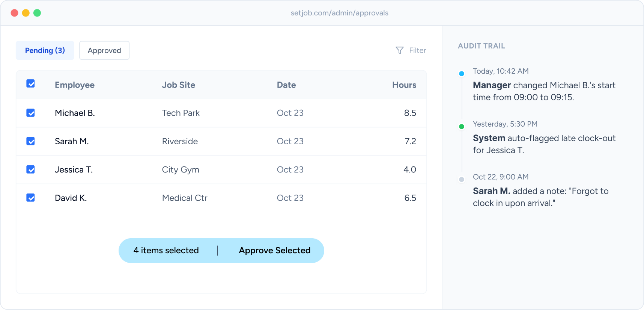The height and width of the screenshot is (310, 644).
Task: Deselect David K.'s checkbox
Action: tap(31, 198)
